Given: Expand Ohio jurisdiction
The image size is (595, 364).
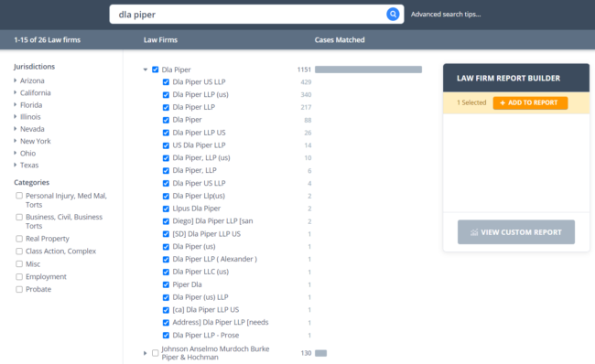Looking at the screenshot, I should (16, 153).
